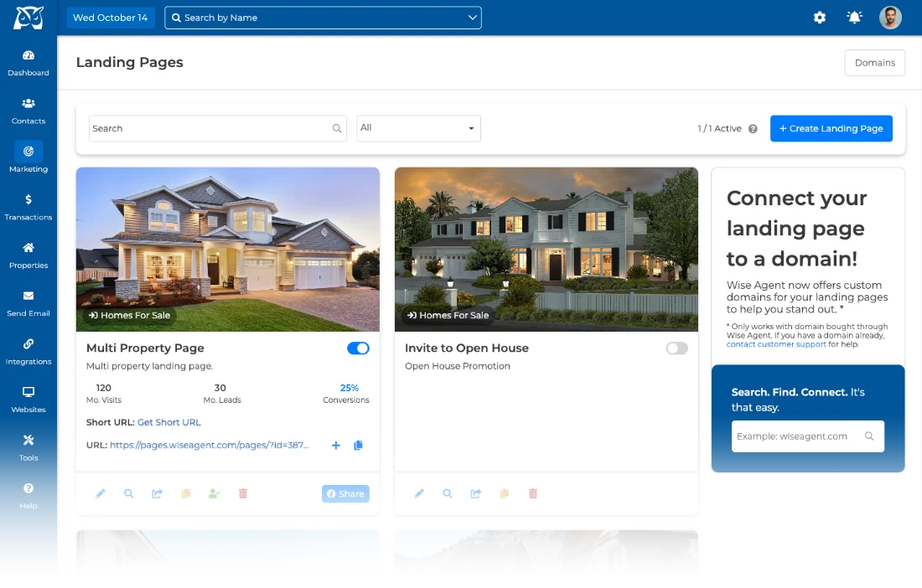Click contact customer support link
This screenshot has width=922, height=588.
tap(776, 344)
